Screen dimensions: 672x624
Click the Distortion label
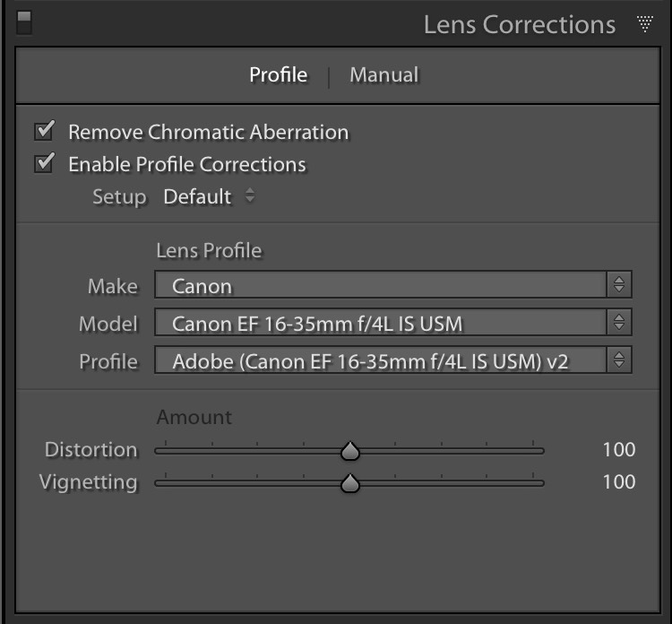[90, 450]
